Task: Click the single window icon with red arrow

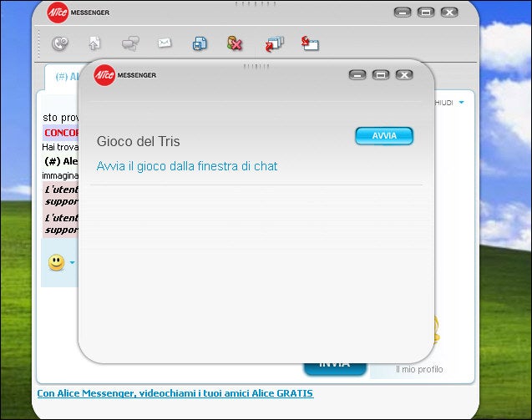Action: tap(310, 43)
